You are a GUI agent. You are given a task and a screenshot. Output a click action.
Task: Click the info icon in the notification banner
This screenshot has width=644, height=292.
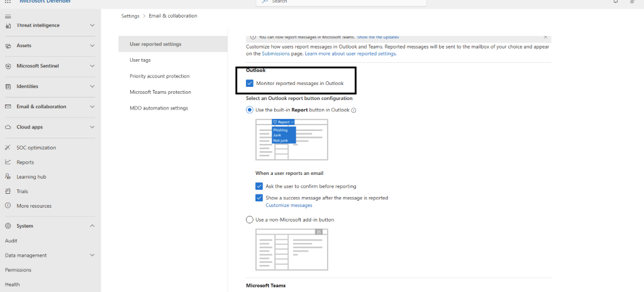(253, 37)
